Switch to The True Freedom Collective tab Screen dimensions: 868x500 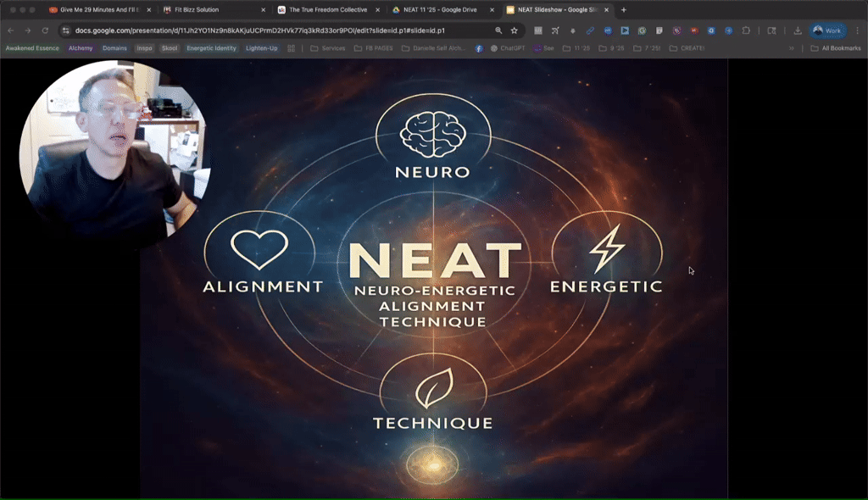[x=326, y=9]
